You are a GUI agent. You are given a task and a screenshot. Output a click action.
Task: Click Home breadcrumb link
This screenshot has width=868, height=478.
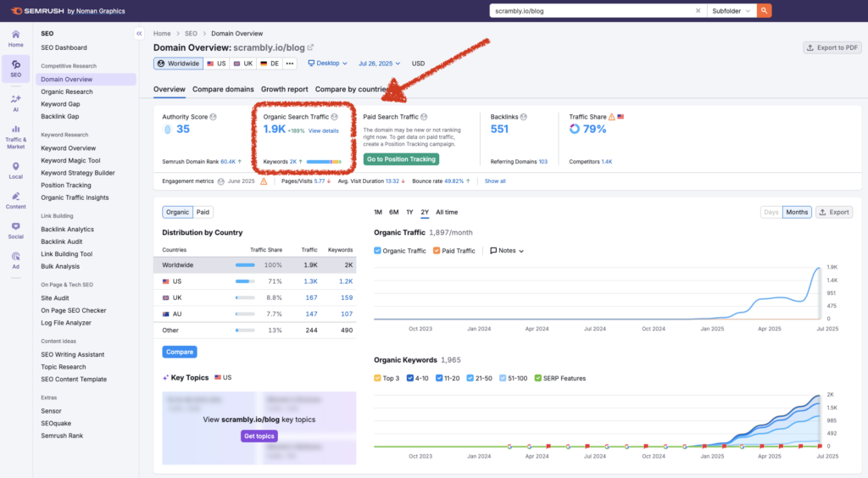click(x=162, y=34)
